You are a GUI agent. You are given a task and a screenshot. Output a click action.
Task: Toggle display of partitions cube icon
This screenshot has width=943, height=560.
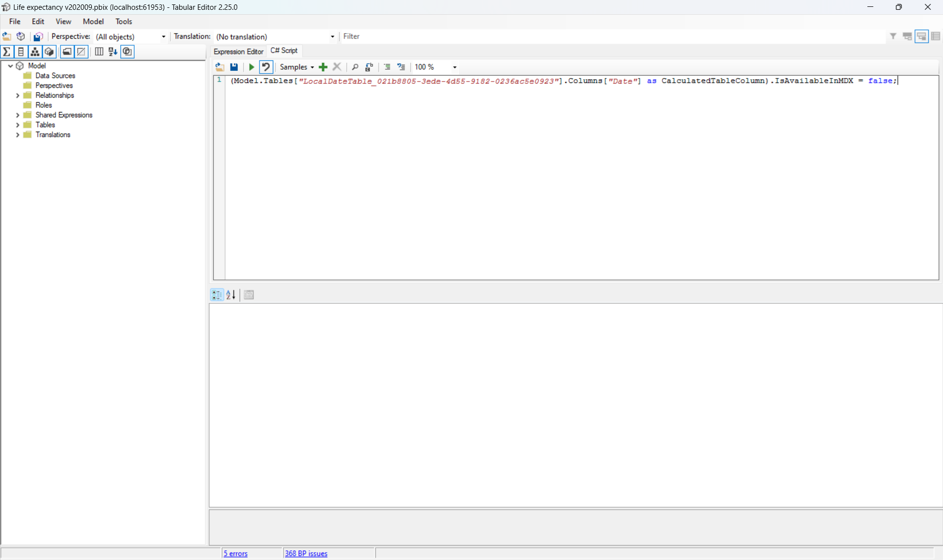click(x=49, y=52)
